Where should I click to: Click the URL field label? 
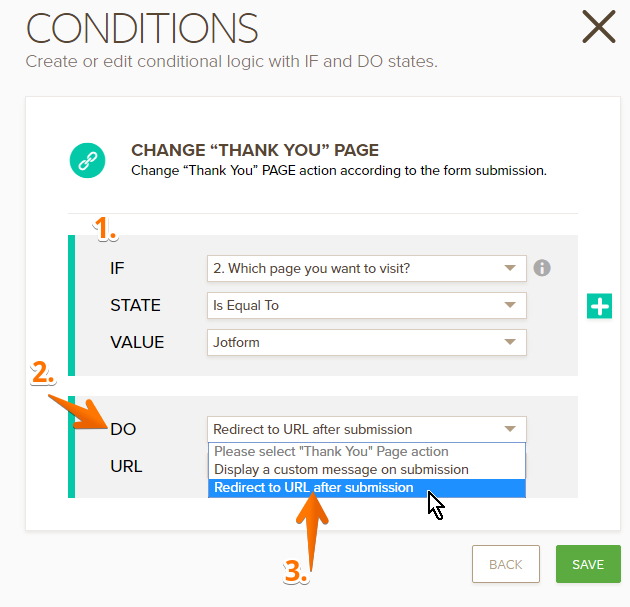(126, 466)
